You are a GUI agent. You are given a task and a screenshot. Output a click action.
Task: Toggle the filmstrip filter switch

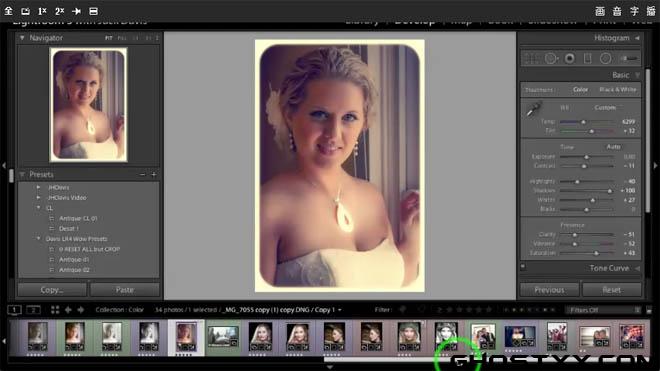[649, 310]
